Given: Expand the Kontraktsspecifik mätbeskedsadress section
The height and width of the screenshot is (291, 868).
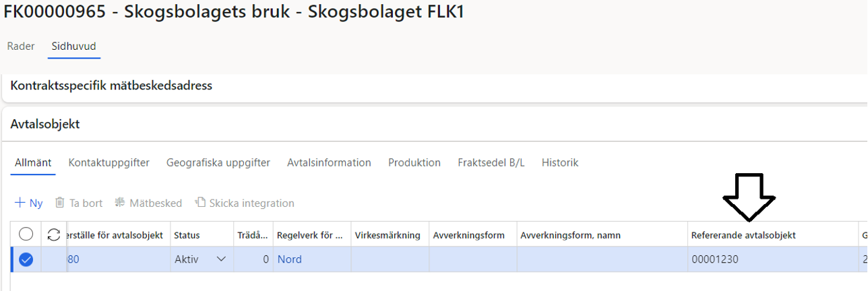Looking at the screenshot, I should pos(111,86).
